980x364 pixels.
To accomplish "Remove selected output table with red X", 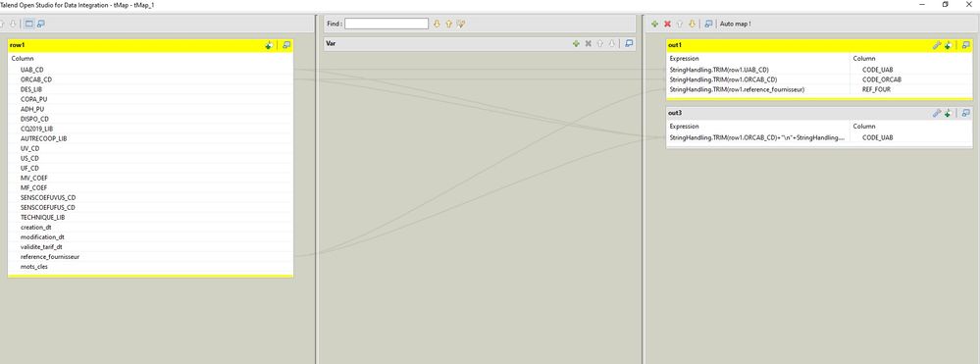I will [x=667, y=24].
